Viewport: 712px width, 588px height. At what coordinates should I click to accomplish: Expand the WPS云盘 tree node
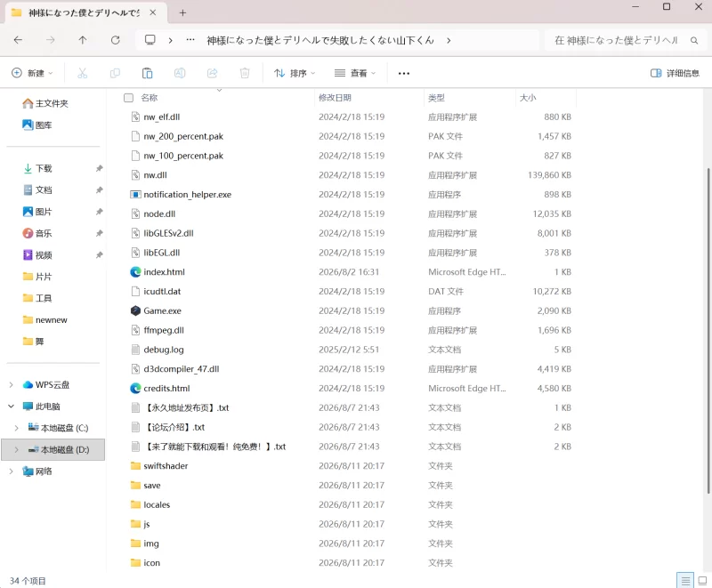coord(11,385)
